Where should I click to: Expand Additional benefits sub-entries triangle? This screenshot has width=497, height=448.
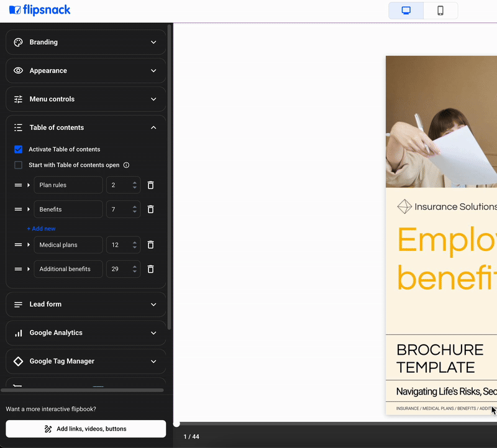tap(29, 269)
